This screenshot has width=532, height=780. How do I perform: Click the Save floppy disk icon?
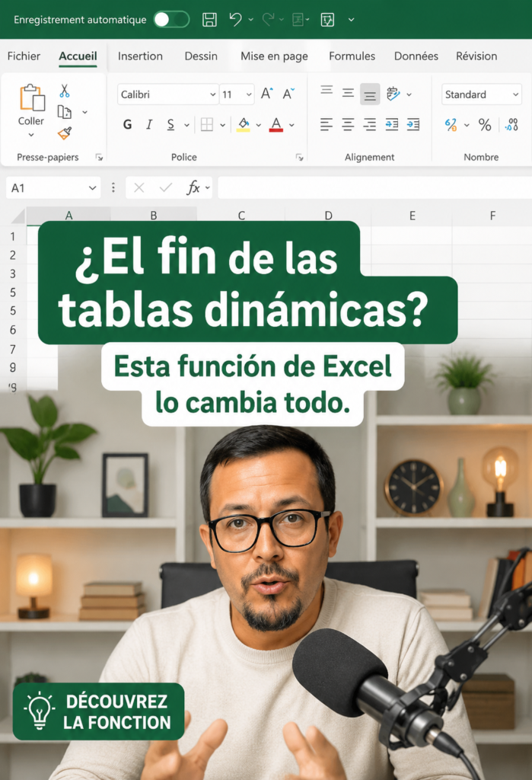point(209,19)
